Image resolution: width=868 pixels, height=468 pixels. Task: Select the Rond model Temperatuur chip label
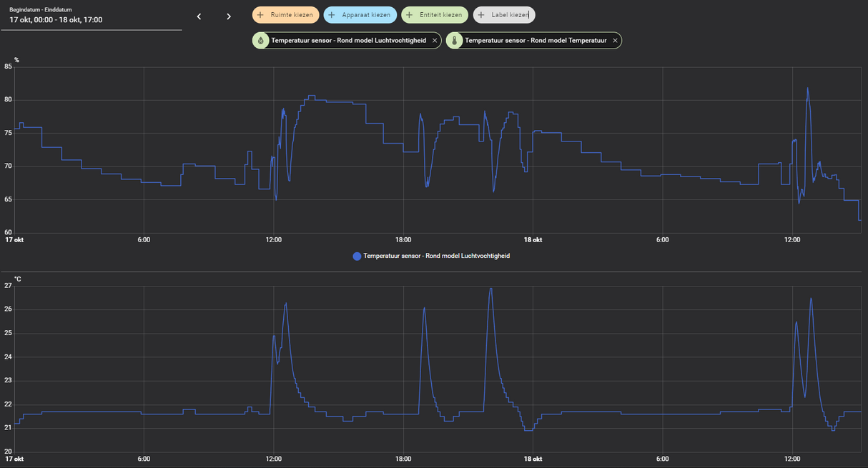(x=536, y=41)
